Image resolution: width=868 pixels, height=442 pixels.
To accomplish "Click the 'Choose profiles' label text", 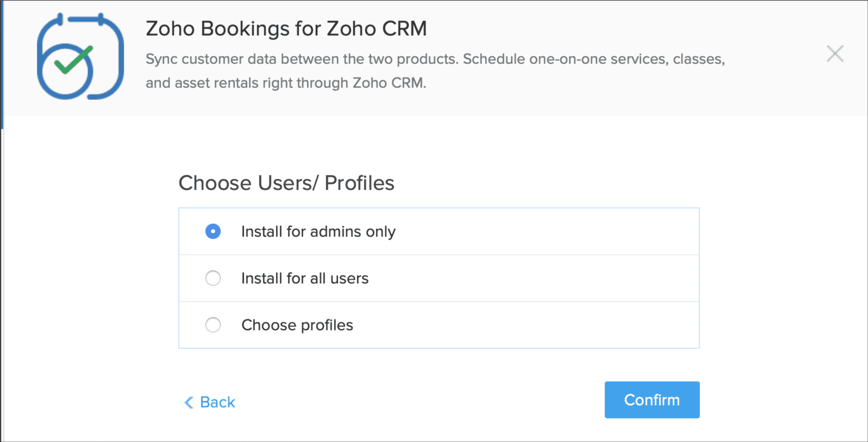I will [x=297, y=325].
